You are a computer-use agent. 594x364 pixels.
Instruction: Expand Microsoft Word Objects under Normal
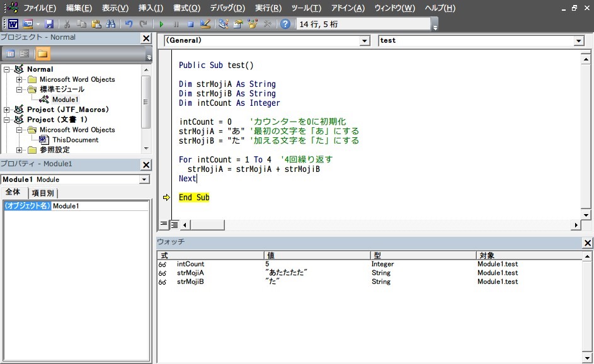point(19,79)
